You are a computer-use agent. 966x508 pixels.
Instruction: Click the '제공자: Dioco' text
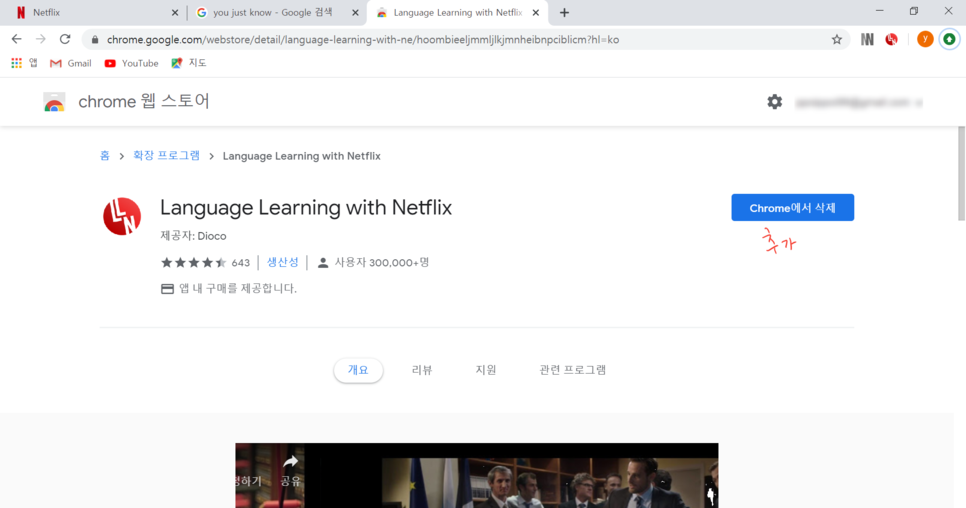coord(193,236)
